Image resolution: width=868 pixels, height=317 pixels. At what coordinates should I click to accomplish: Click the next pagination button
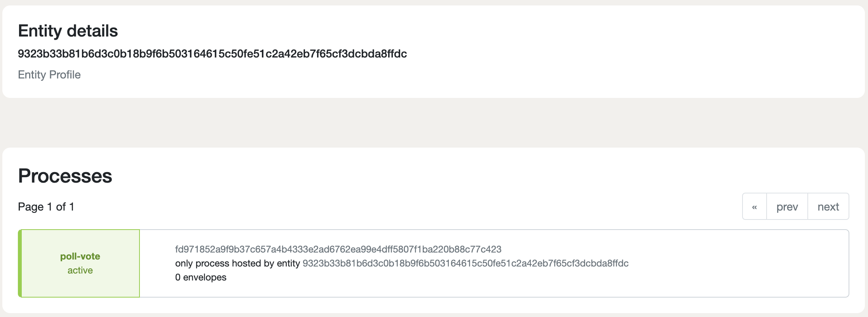click(828, 206)
